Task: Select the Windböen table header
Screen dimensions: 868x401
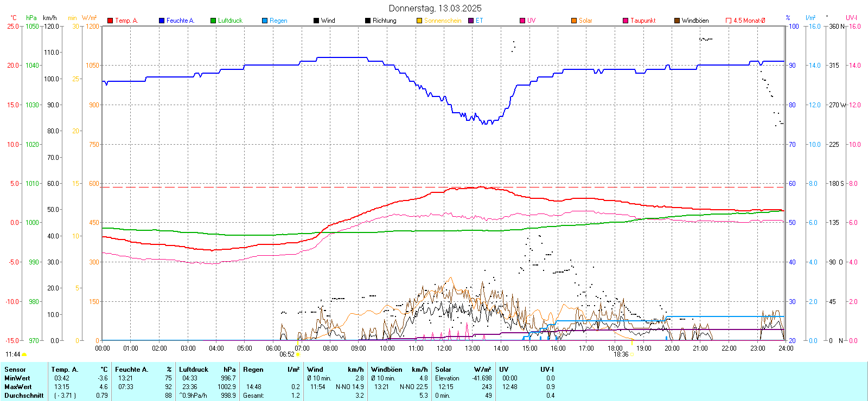Action: 387,370
